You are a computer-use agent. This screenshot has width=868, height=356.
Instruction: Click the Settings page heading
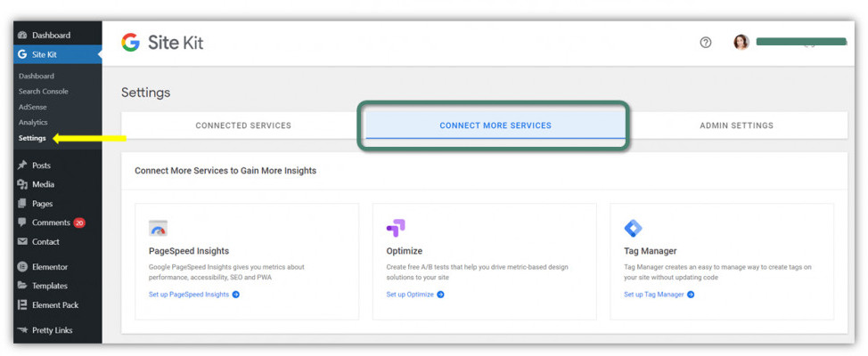point(145,93)
